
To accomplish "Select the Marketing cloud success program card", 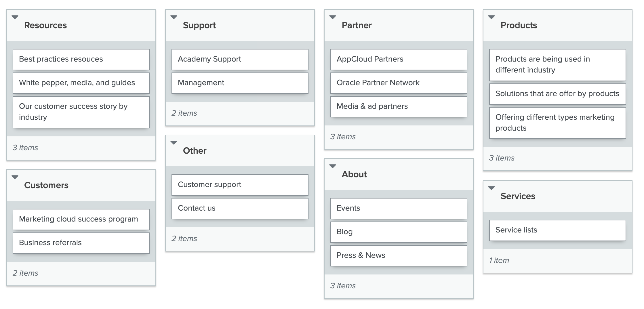I will click(x=81, y=219).
